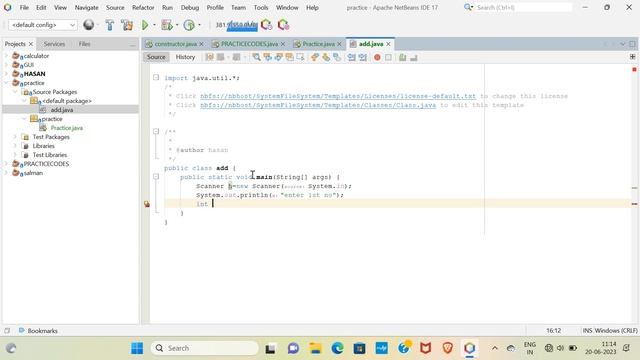640x360 pixels.
Task: Select the HASAN project
Action: coord(34,73)
